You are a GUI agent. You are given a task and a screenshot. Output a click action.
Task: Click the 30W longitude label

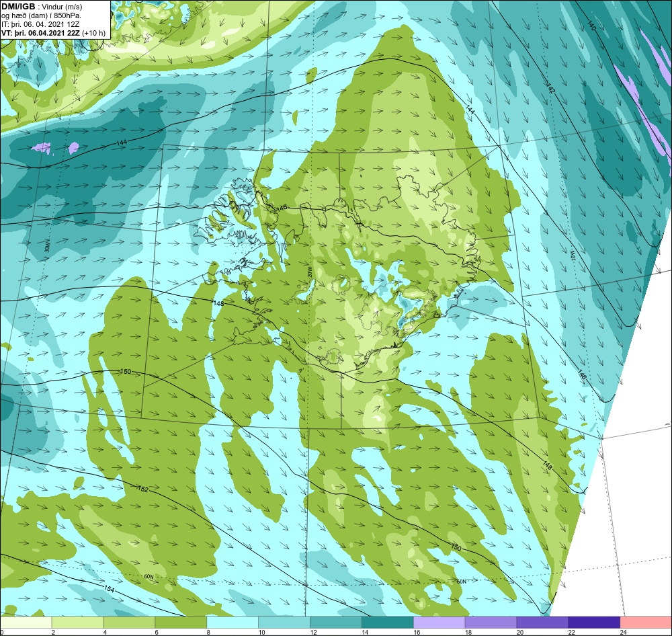[47, 247]
